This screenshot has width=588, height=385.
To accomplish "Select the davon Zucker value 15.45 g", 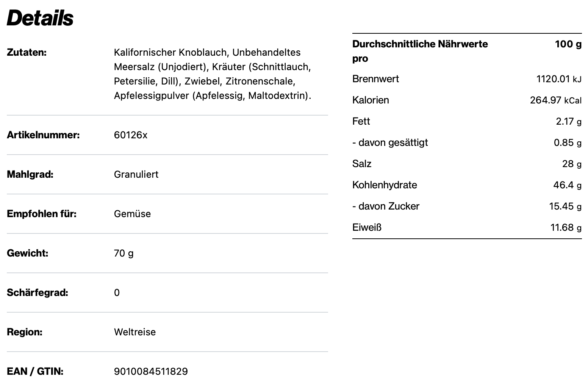I will pyautogui.click(x=565, y=206).
